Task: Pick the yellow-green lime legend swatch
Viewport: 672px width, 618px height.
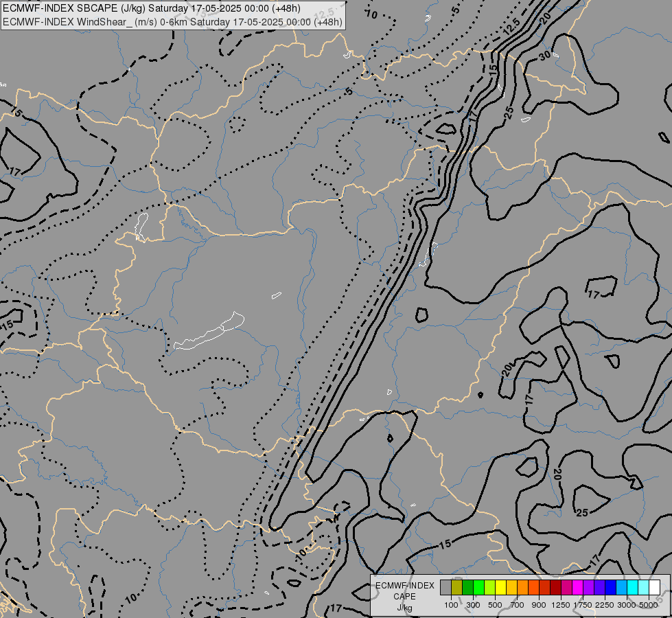Action: (x=490, y=587)
